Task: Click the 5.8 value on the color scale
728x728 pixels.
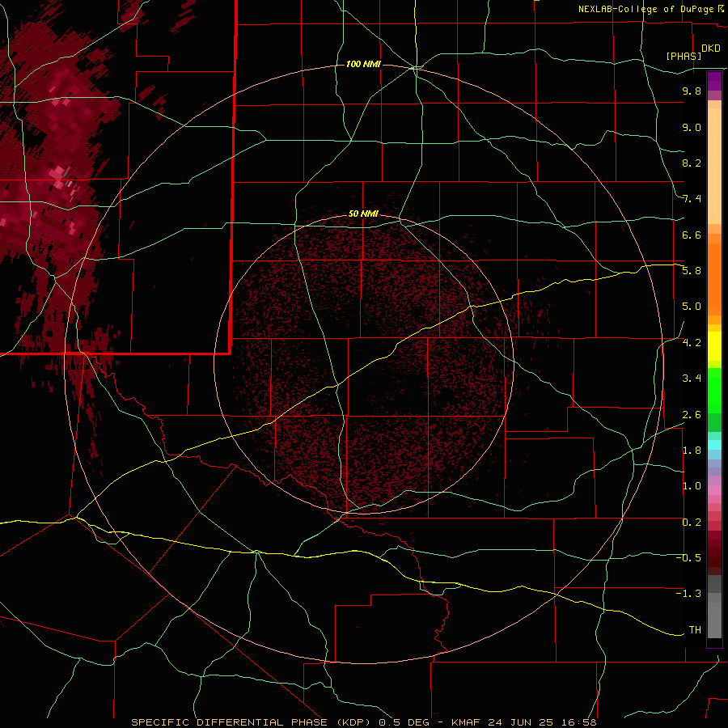Action: point(692,271)
